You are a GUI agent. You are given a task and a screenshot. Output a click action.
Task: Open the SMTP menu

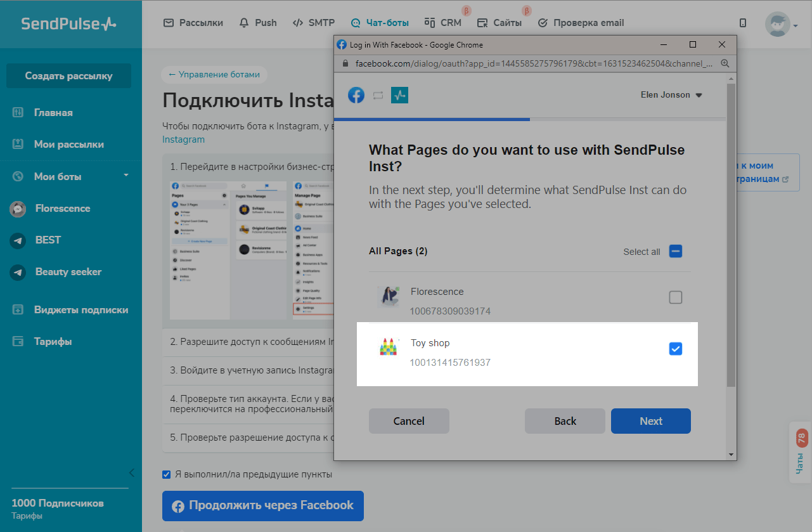pyautogui.click(x=321, y=23)
